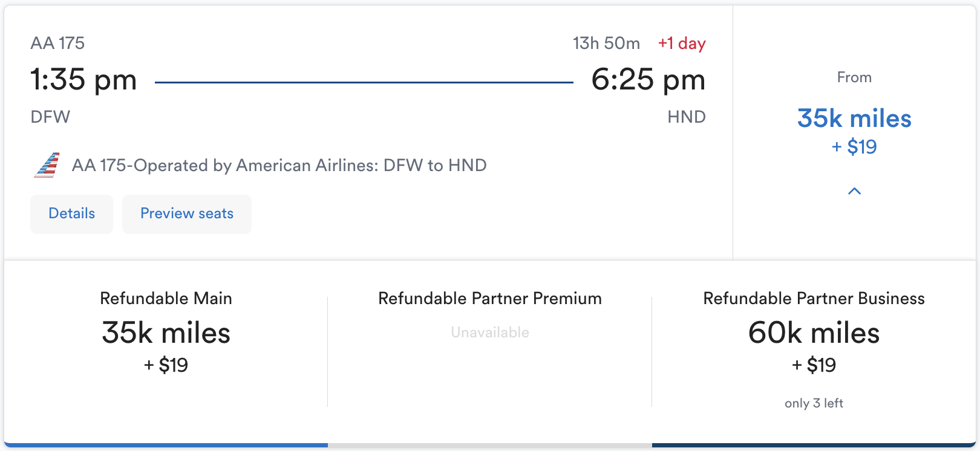Collapse fare options using the chevron arrow

pos(855,191)
